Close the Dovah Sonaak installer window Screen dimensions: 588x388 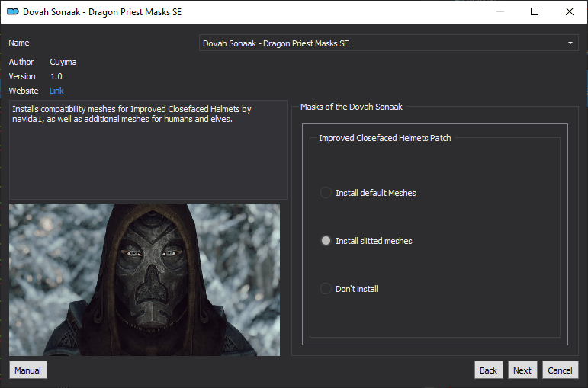click(x=569, y=11)
